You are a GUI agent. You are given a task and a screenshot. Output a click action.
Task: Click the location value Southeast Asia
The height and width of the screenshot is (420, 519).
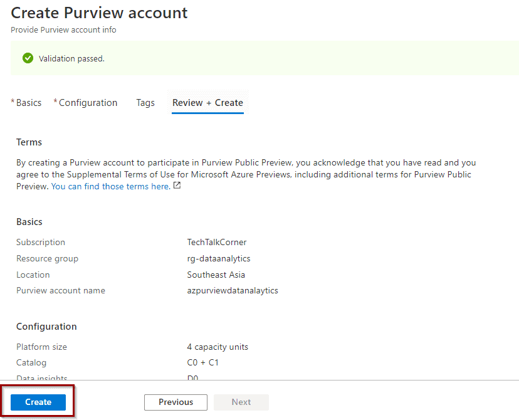216,275
